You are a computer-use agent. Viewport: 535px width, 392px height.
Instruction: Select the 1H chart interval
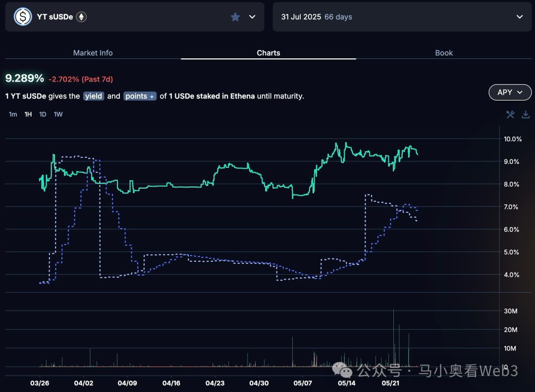[x=28, y=114]
